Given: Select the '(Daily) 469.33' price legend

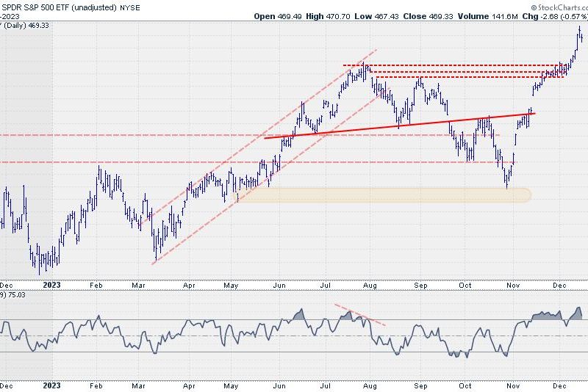Looking at the screenshot, I should coord(26,25).
